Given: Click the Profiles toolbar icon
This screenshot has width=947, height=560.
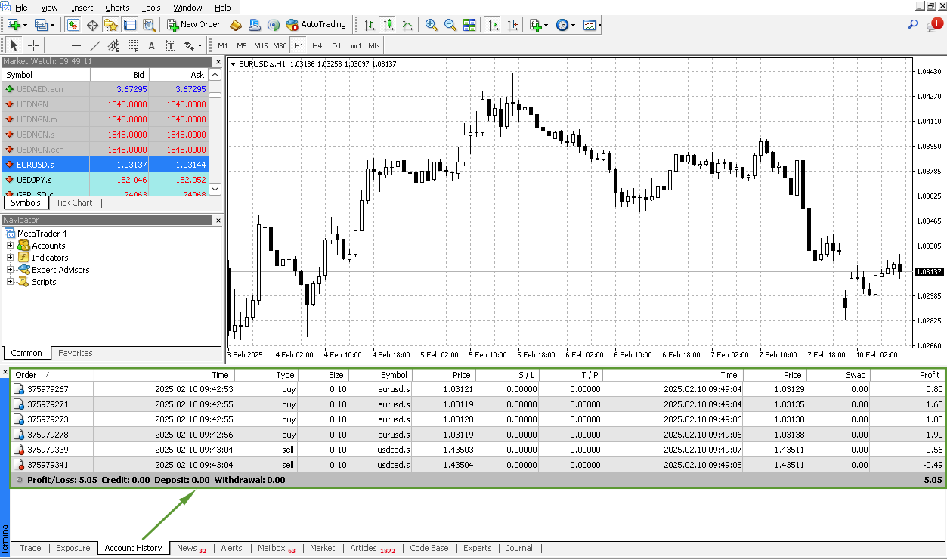Looking at the screenshot, I should tap(42, 25).
